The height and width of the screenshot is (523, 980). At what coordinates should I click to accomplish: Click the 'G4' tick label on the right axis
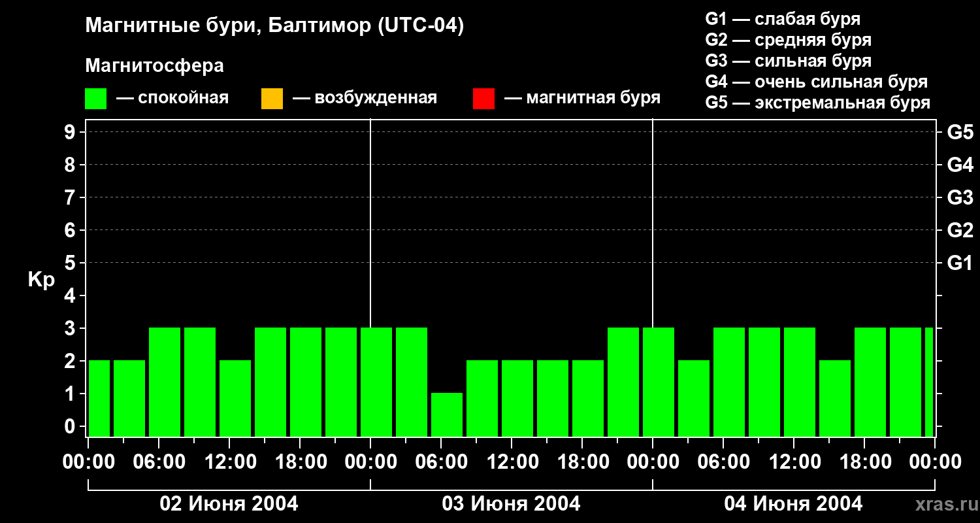(960, 165)
